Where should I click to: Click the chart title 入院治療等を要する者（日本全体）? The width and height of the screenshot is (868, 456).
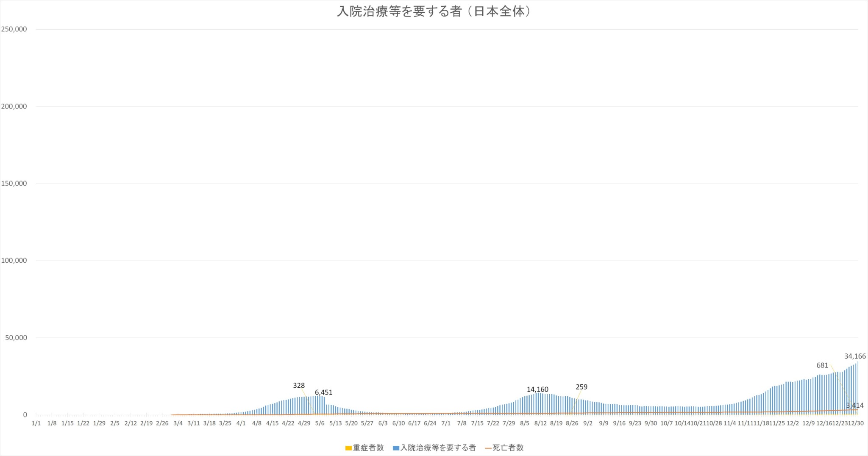[434, 11]
